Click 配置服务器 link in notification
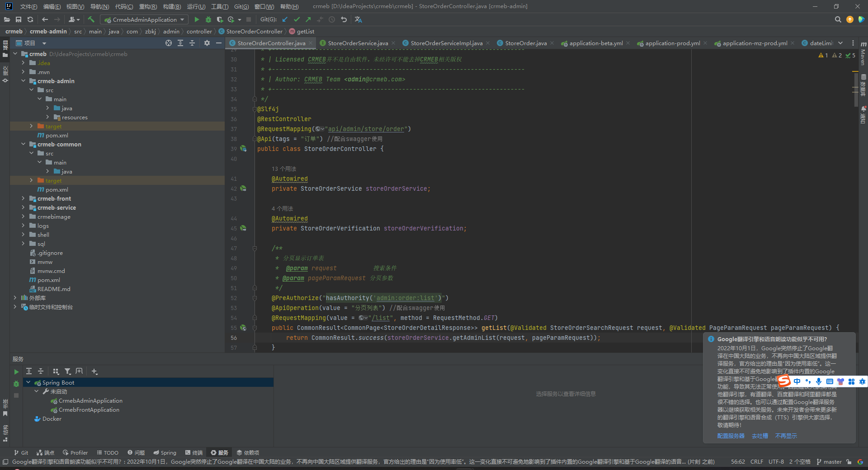The height and width of the screenshot is (470, 868). (x=731, y=436)
